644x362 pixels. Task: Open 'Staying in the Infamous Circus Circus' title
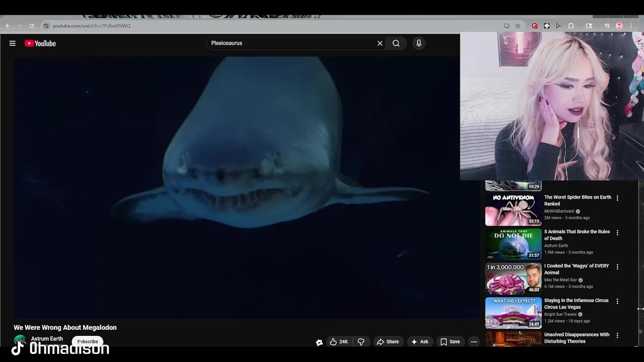pos(576,304)
